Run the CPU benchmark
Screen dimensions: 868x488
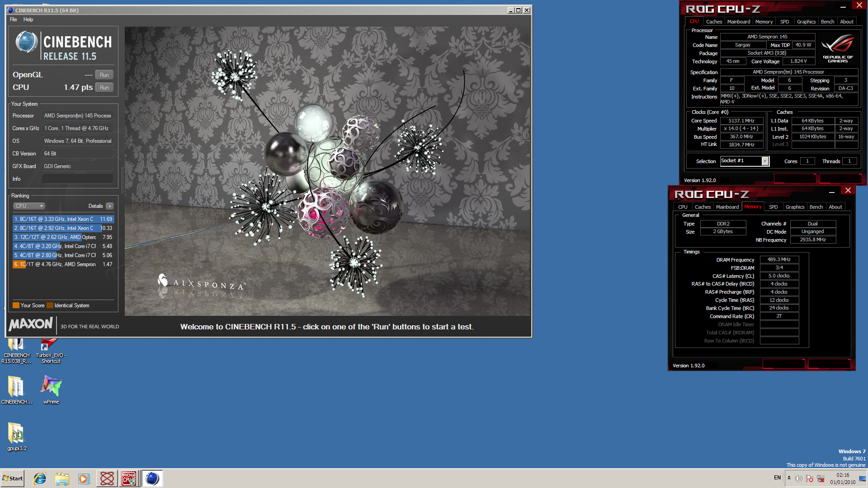click(104, 88)
